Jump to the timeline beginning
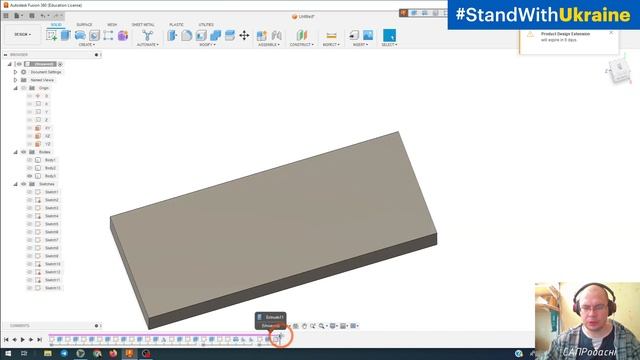The width and height of the screenshot is (640, 360). coord(6,339)
